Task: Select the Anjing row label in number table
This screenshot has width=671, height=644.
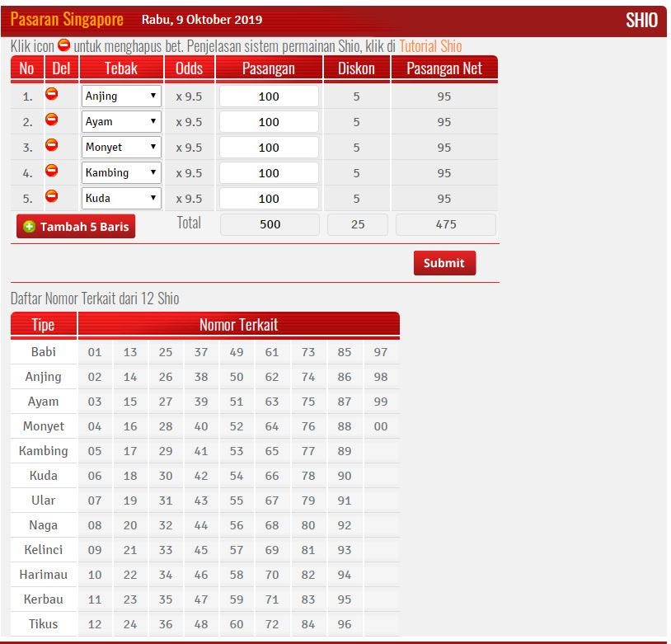Action: [43, 377]
